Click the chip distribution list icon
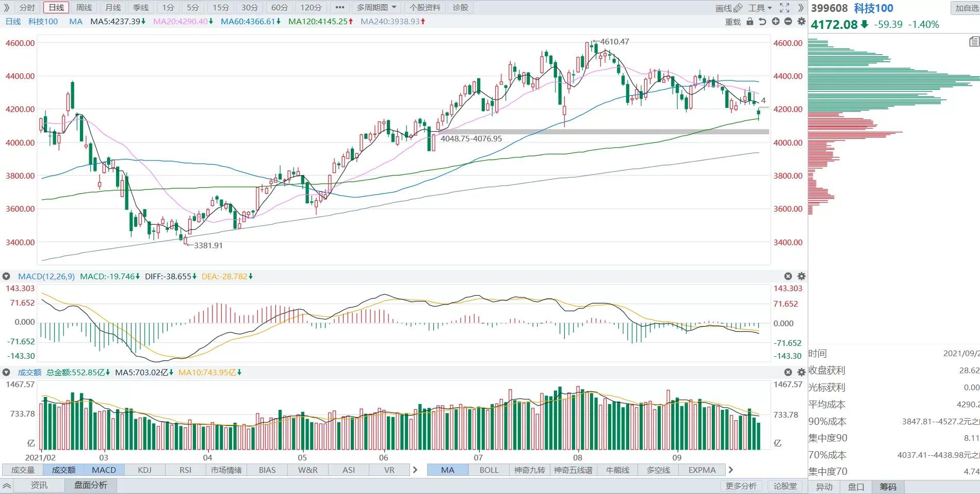 974,42
